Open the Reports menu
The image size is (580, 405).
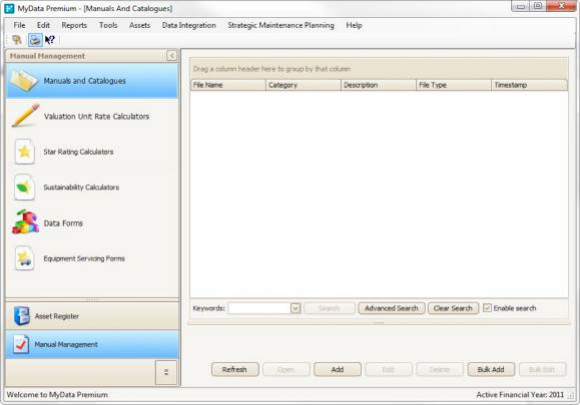click(74, 25)
